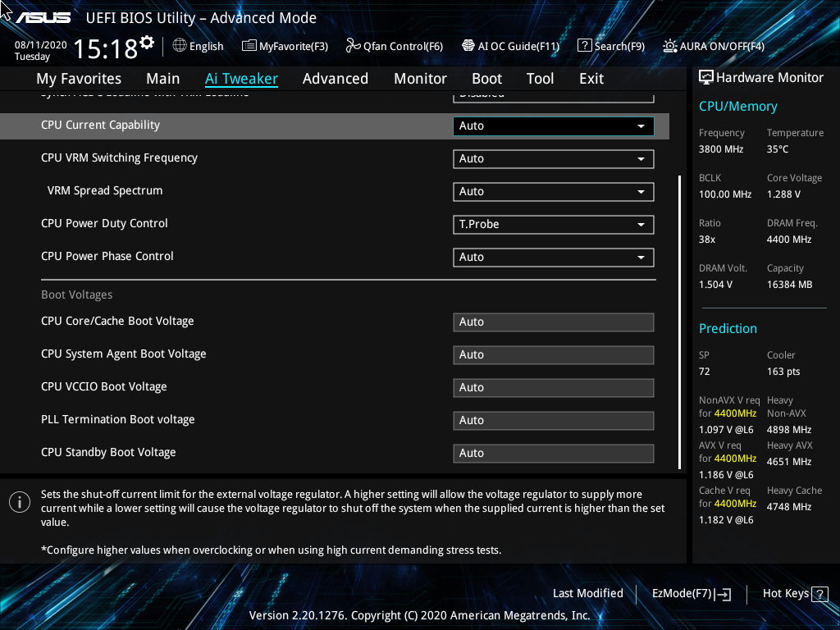The width and height of the screenshot is (840, 630).
Task: Click the 4898 MHz Heavy Non-AVX value
Action: (x=789, y=430)
